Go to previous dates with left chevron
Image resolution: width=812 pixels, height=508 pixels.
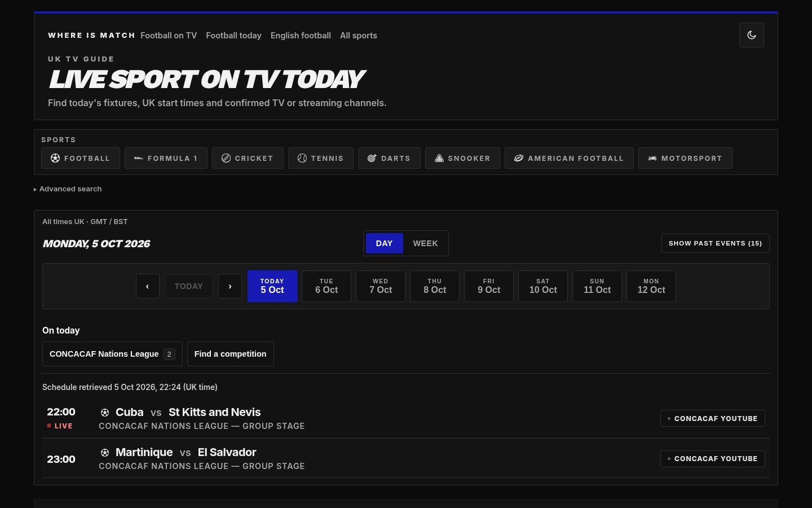click(147, 286)
